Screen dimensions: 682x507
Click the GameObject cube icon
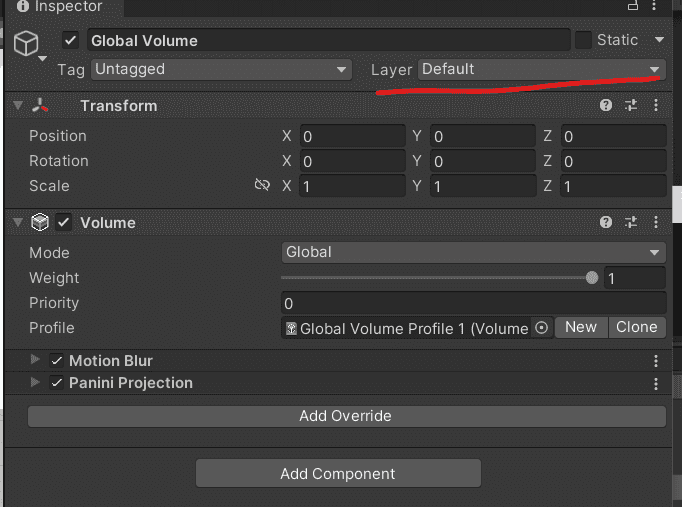point(26,43)
